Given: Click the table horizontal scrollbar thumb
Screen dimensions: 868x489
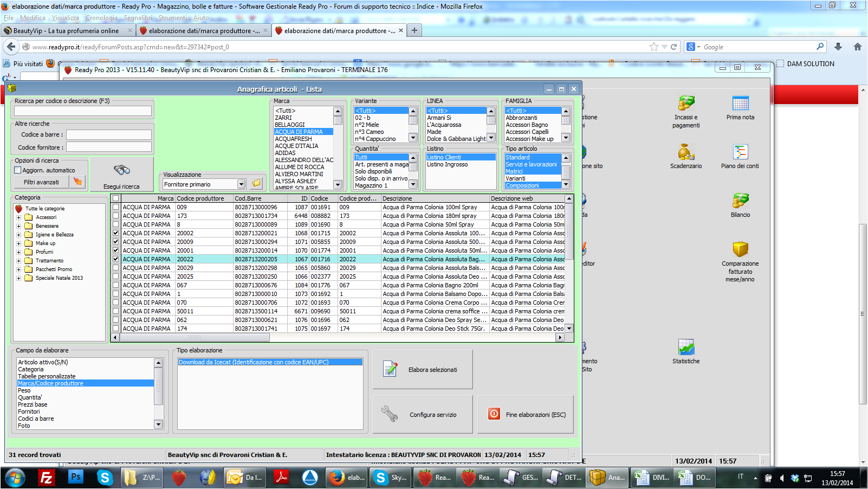Looking at the screenshot, I should pyautogui.click(x=195, y=337).
